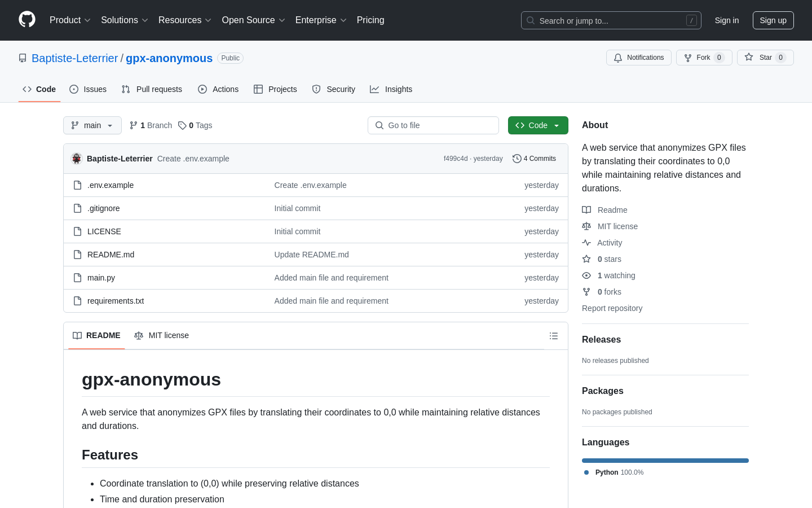Click the Sign up button
This screenshot has width=812, height=508.
click(x=773, y=20)
